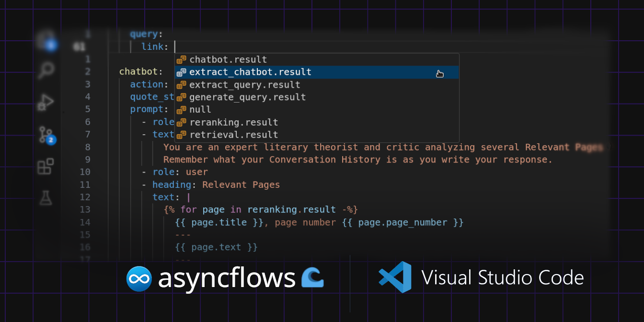Open the Testing beaker view
Viewport: 644px width, 322px height.
[x=46, y=197]
